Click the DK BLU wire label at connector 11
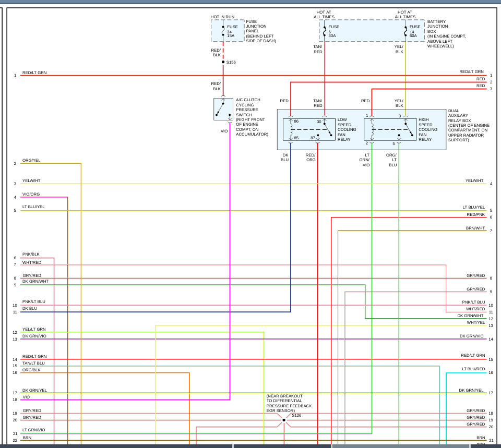The width and height of the screenshot is (501, 448). coord(30,308)
